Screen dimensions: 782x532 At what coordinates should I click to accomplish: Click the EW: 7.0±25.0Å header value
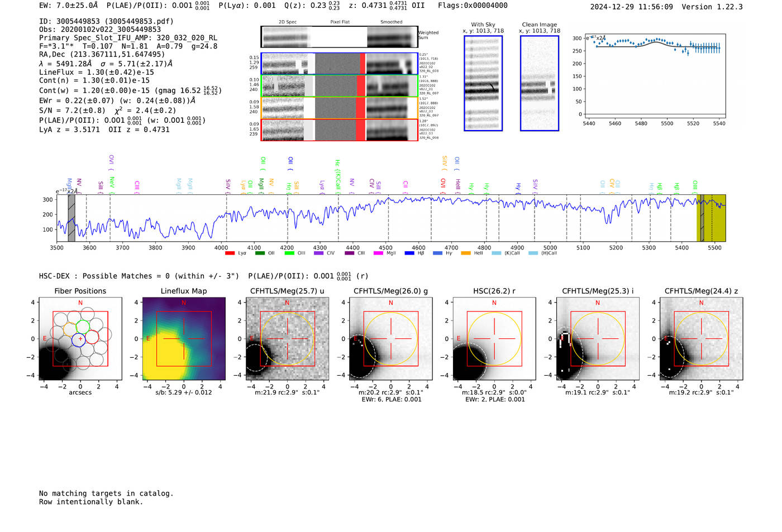pos(69,6)
